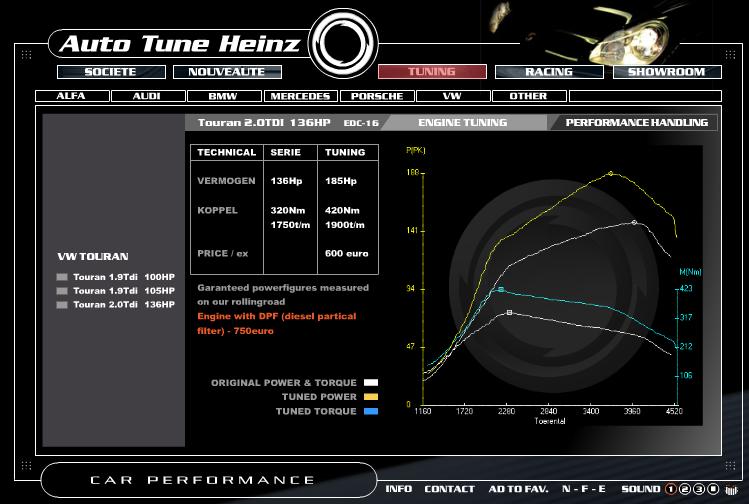This screenshot has width=749, height=504.
Task: Choose the ALFA brand tab
Action: 72,96
